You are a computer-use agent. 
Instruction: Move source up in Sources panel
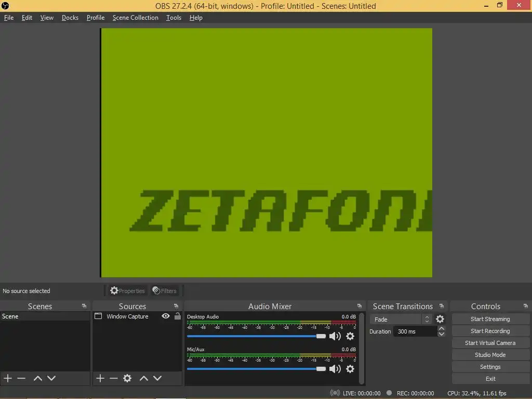click(144, 378)
